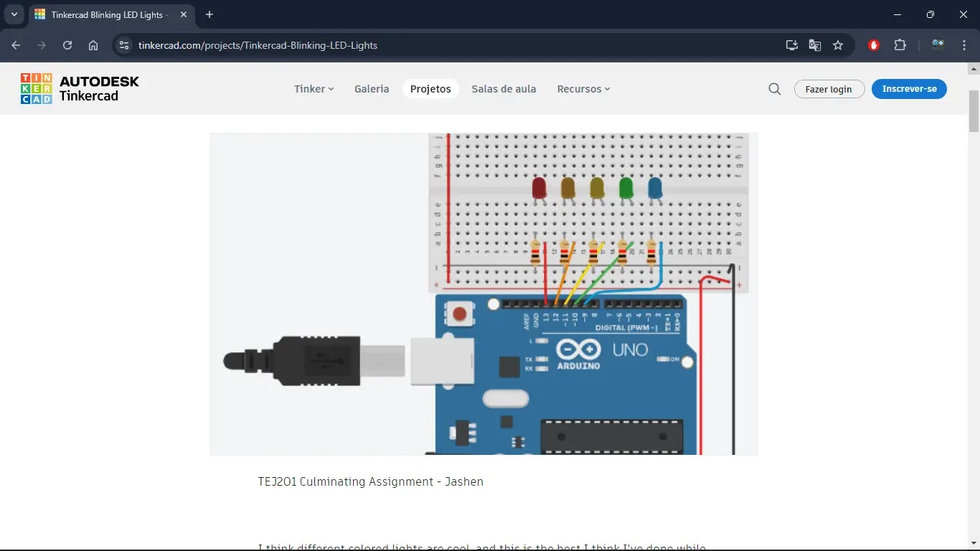Open a new browser tab
The width and height of the screenshot is (980, 551).
209,14
